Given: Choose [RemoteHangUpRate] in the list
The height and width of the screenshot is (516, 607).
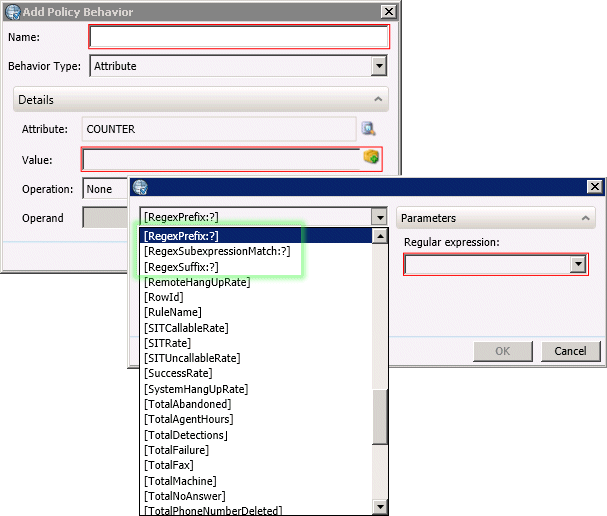Looking at the screenshot, I should (197, 282).
